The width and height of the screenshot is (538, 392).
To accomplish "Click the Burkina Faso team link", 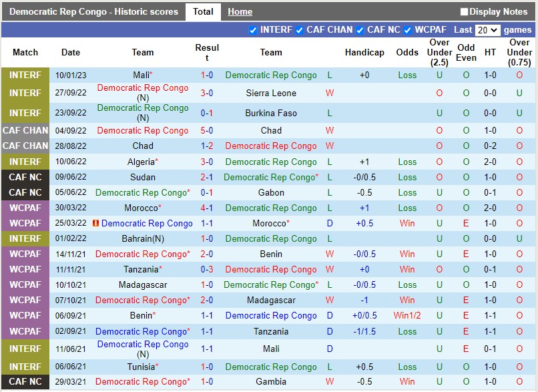I will (271, 113).
